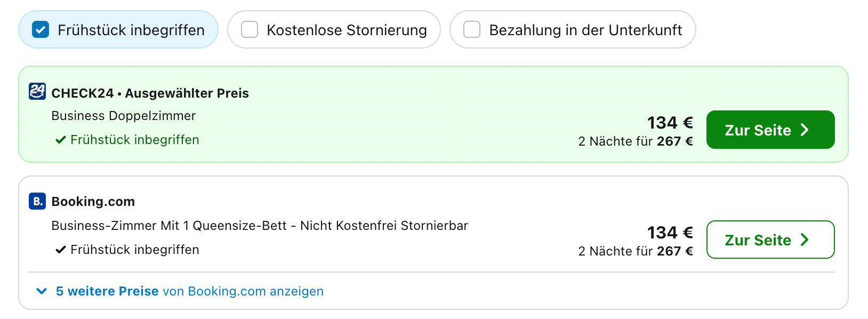Click the CHECK24 logo icon
The height and width of the screenshot is (319, 868).
tap(36, 92)
